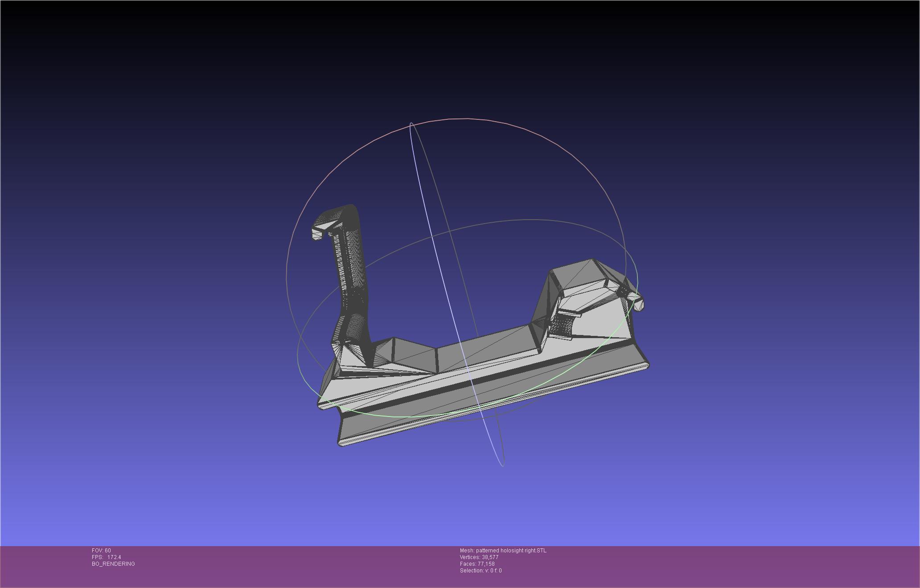The height and width of the screenshot is (588, 920).
Task: Click the Vertices: 38,577 readout
Action: (x=479, y=557)
